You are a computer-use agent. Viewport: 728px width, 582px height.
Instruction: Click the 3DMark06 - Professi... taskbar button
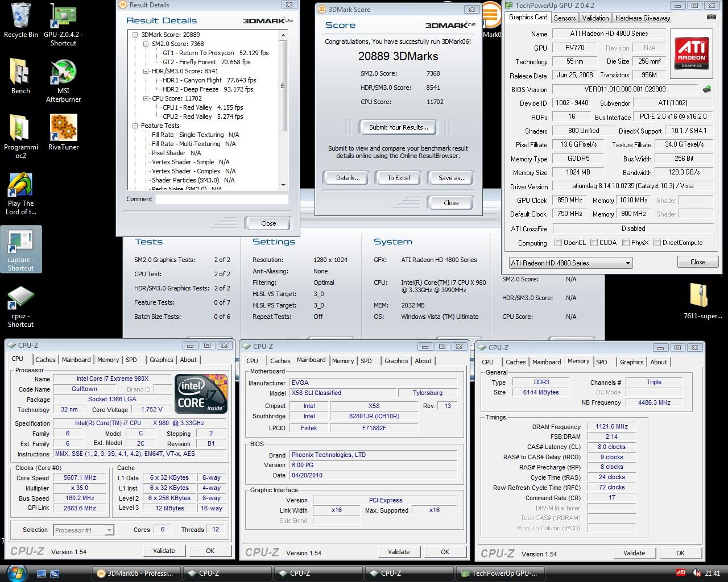tap(137, 573)
